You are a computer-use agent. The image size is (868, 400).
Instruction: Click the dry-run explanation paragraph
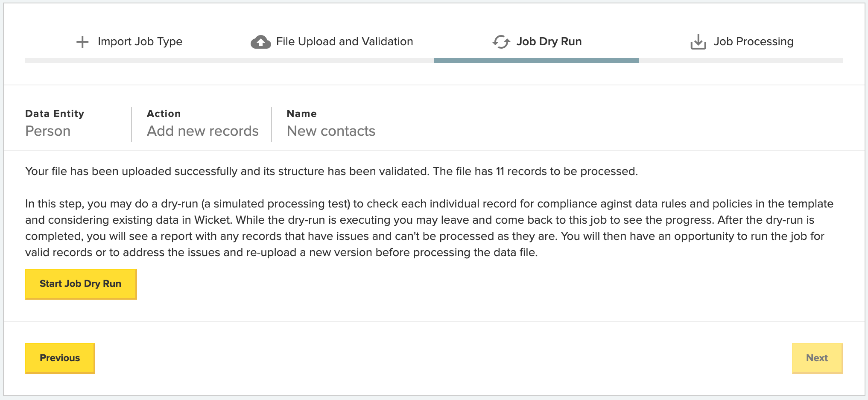click(x=429, y=228)
